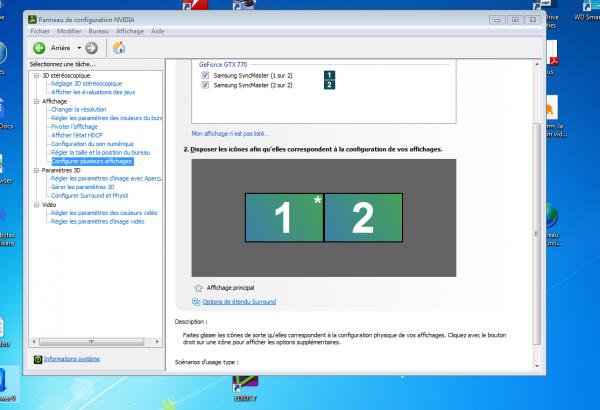Viewport: 600px width, 410px height.
Task: Select Régler les paramètres d'image avec Aperçu
Action: pyautogui.click(x=106, y=178)
